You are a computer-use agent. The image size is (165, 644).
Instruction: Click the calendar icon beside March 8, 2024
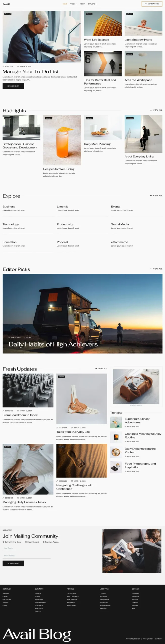(x=18, y=66)
